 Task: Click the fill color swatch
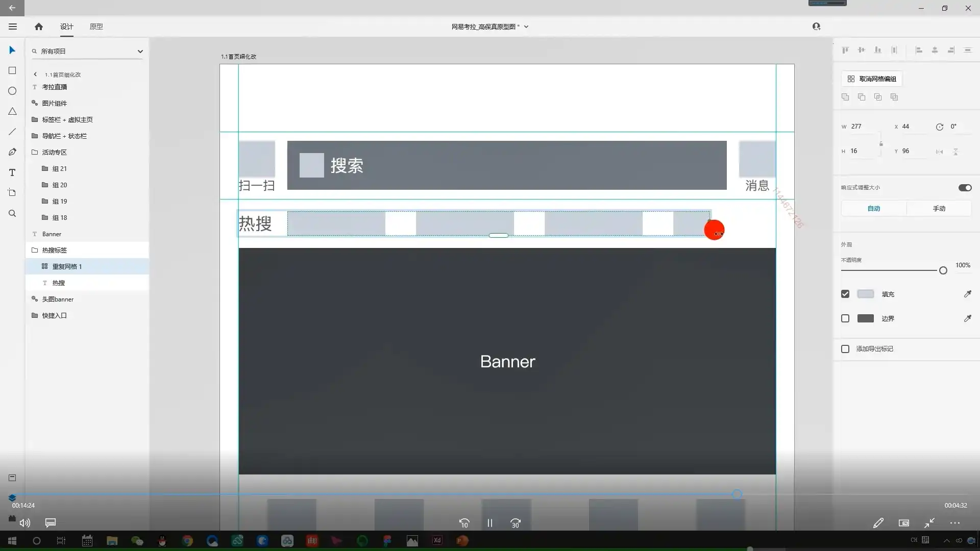[865, 294]
